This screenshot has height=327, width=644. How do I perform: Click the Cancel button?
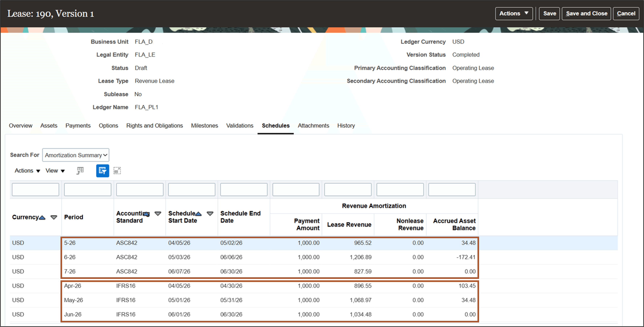pyautogui.click(x=626, y=13)
